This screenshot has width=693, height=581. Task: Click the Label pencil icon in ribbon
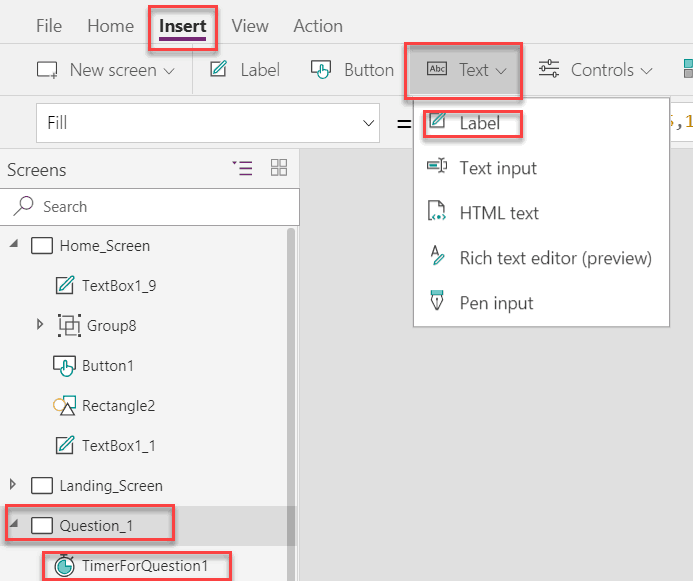218,69
